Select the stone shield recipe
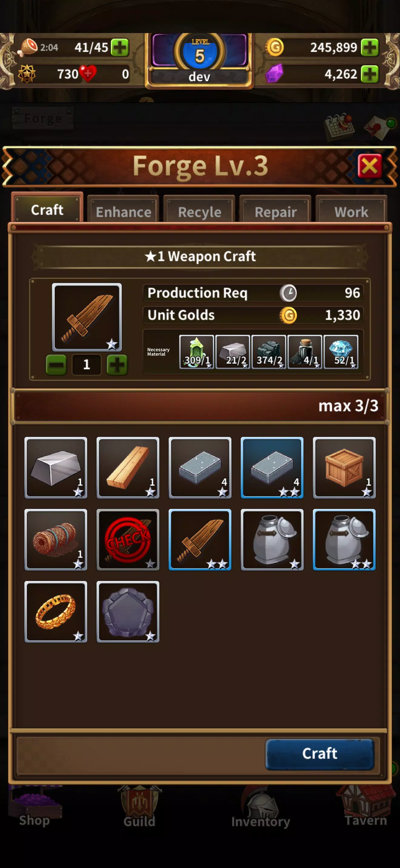Screen dimensions: 400x868 [x=128, y=612]
